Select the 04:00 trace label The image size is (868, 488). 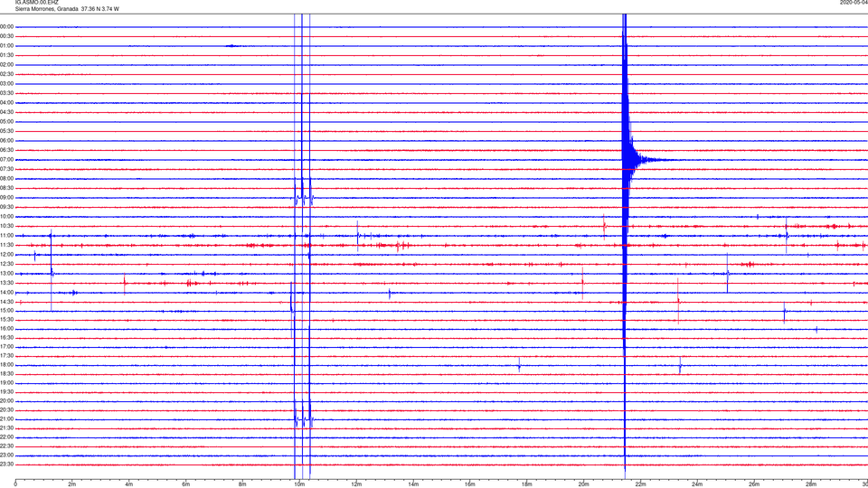(6, 103)
